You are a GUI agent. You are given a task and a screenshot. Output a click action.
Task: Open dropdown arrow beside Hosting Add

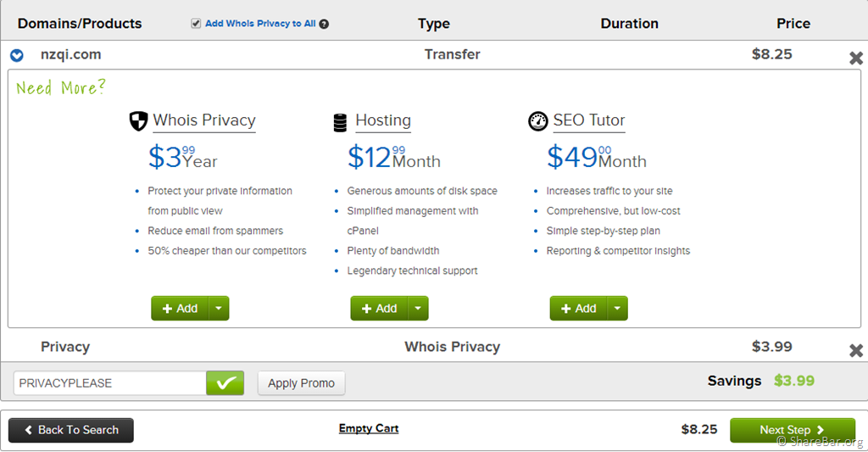click(417, 309)
